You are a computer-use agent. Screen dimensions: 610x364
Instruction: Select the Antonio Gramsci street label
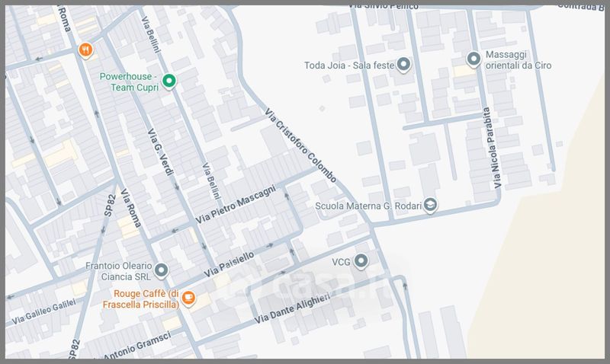click(x=137, y=346)
